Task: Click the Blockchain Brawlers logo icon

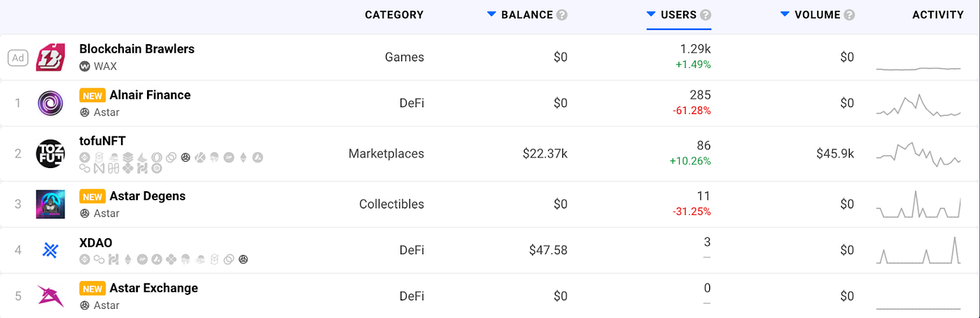Action: point(50,57)
